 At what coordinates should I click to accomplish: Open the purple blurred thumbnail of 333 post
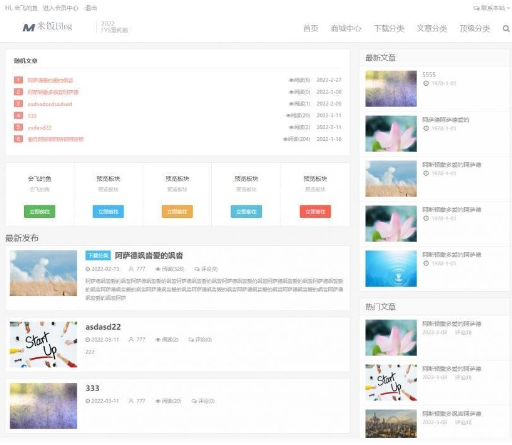[x=43, y=406]
